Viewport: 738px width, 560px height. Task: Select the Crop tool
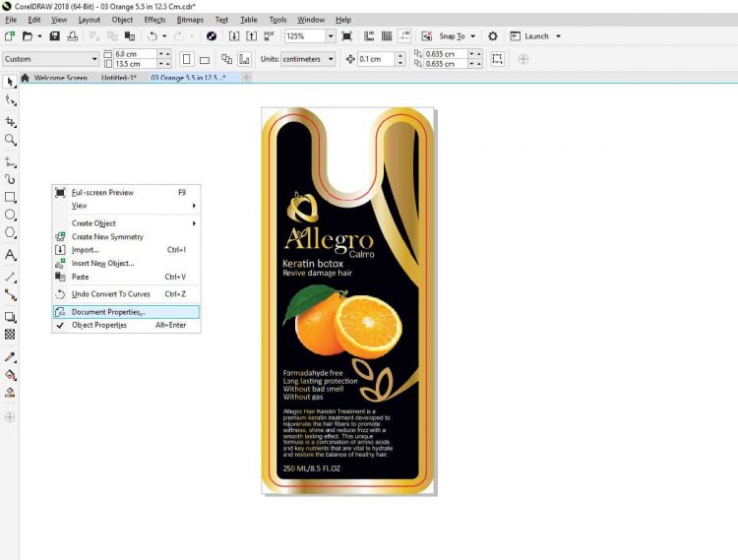pyautogui.click(x=10, y=122)
